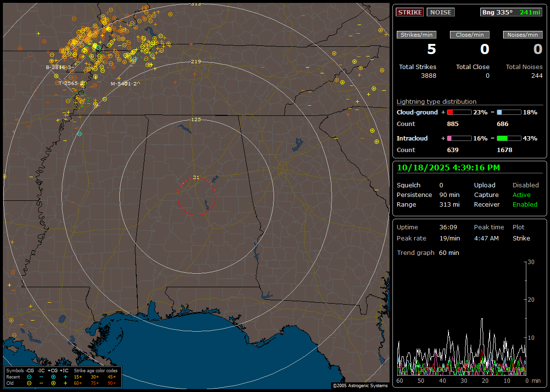The height and width of the screenshot is (392, 550).
Task: Click the red STRIKE indicator button
Action: point(410,13)
